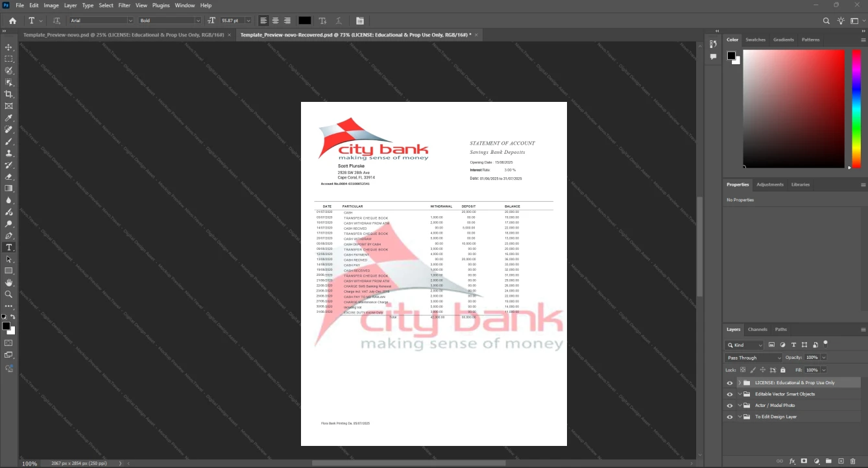Open the Plugins menu
868x468 pixels.
(x=161, y=5)
